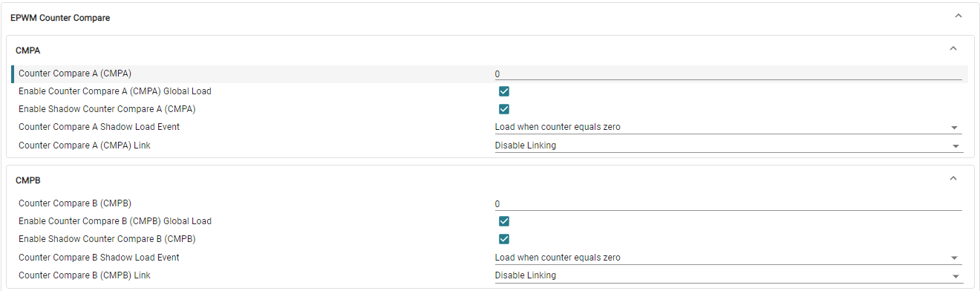Uncheck Enable Counter Compare A Global Load
The height and width of the screenshot is (291, 980).
(504, 91)
